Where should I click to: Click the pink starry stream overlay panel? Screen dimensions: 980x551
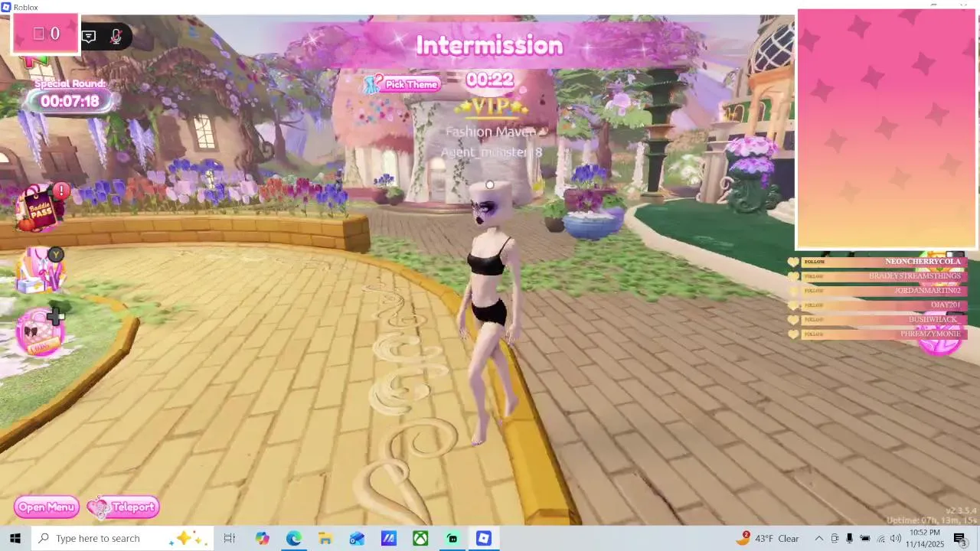click(887, 129)
